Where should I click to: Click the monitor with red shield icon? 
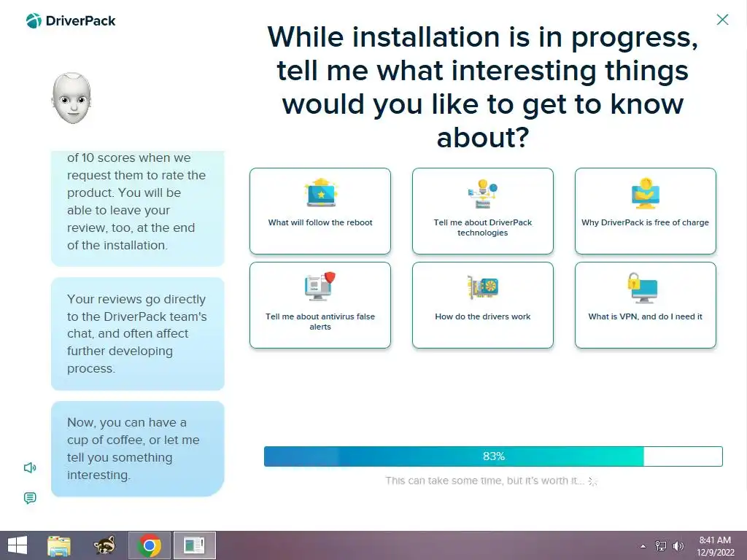(320, 286)
